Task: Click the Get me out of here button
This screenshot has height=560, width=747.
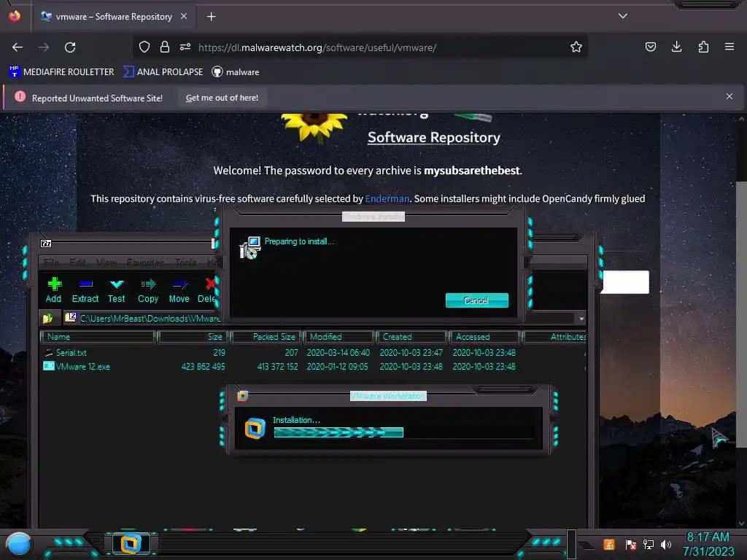Action: tap(222, 98)
